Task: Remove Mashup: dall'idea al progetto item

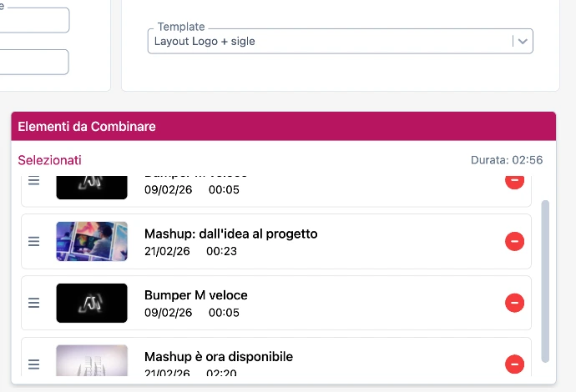Action: [514, 242]
